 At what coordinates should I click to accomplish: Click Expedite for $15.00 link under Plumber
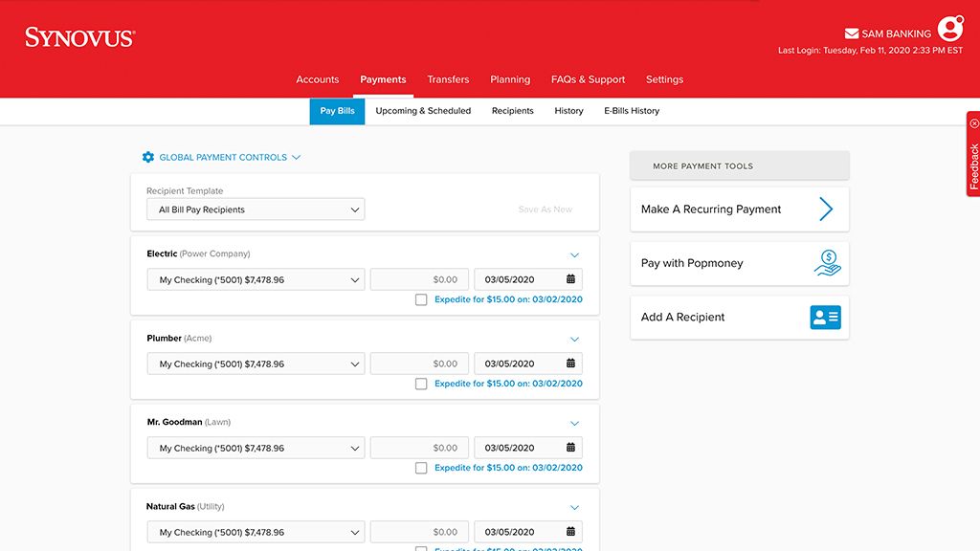tap(508, 384)
